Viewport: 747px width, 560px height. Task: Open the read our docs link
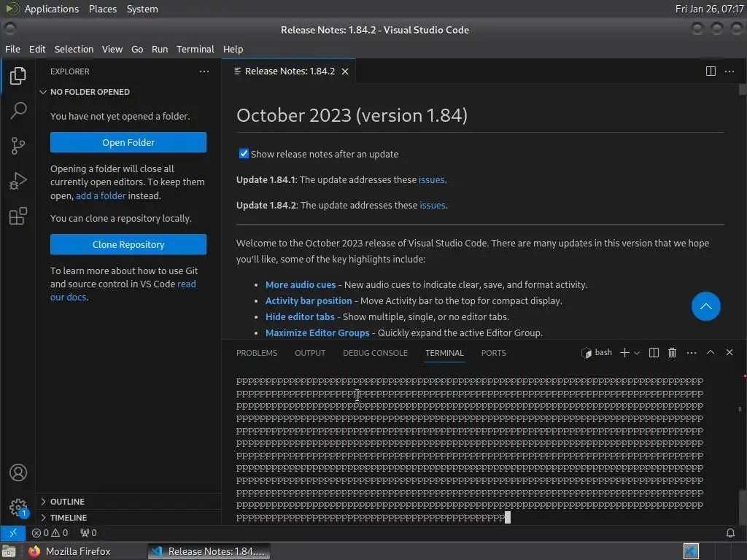pyautogui.click(x=123, y=290)
